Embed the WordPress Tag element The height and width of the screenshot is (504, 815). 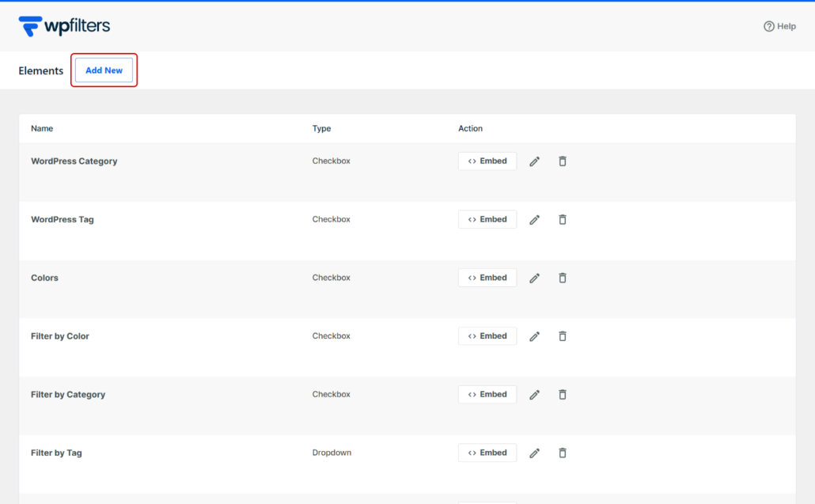click(487, 219)
